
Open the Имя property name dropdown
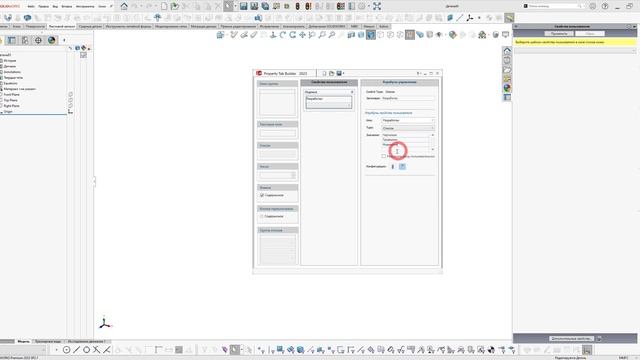[433, 120]
